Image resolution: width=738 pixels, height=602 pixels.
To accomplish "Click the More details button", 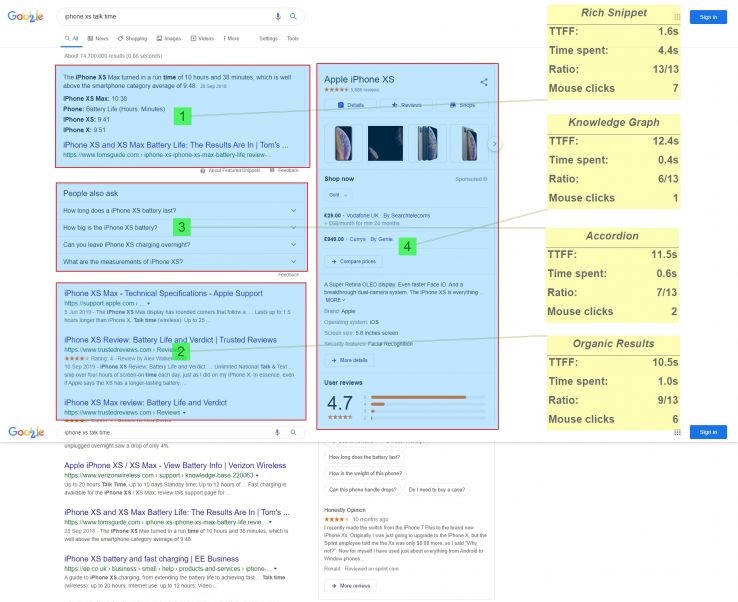I will [350, 360].
